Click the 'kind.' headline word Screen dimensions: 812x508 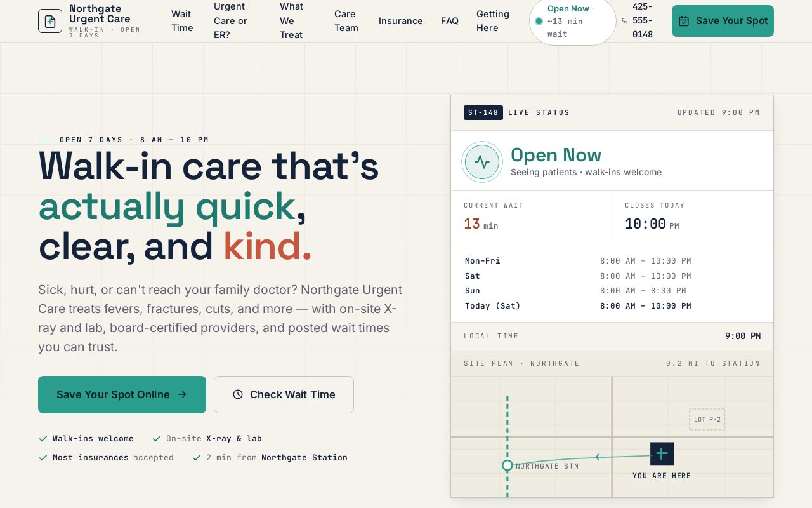[268, 246]
